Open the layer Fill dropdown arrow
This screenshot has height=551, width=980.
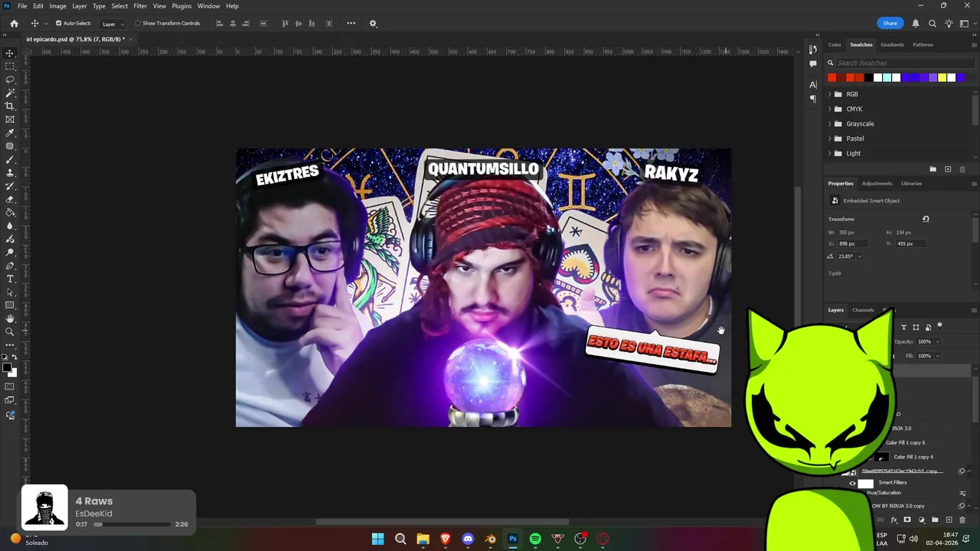tap(937, 356)
